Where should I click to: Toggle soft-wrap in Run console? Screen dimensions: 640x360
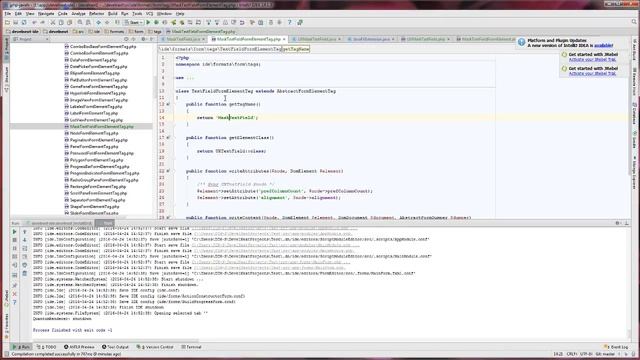[24, 248]
